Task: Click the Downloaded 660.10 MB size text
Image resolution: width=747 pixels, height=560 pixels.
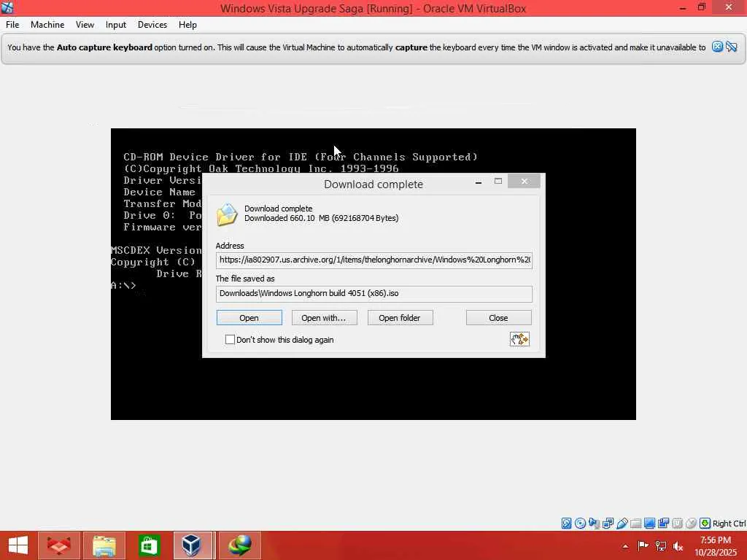Action: coord(322,218)
